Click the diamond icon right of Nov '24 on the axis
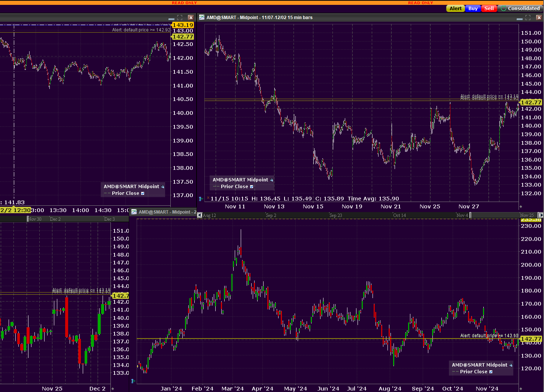 [520, 389]
